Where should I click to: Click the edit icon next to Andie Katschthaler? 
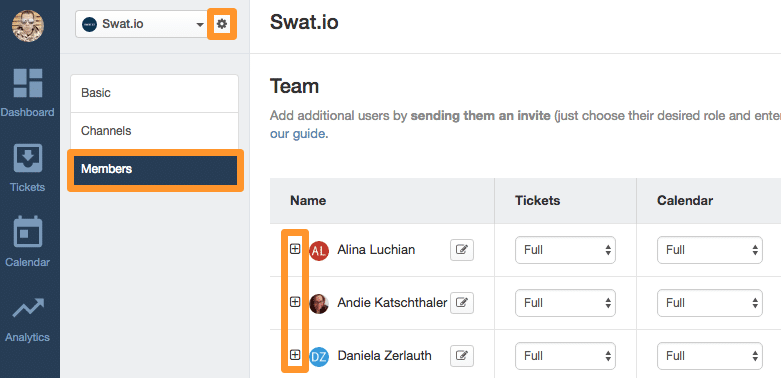point(462,303)
